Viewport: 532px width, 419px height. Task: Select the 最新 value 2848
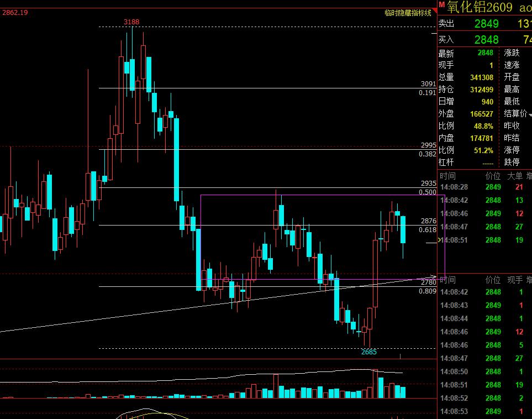(485, 53)
